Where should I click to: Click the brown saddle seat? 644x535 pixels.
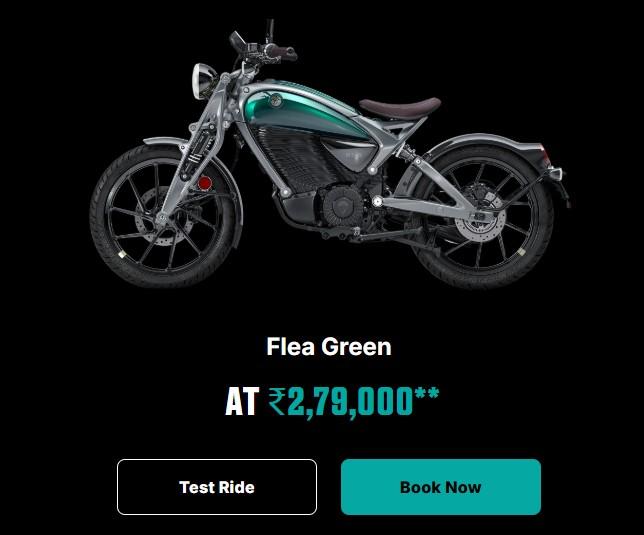coord(399,108)
